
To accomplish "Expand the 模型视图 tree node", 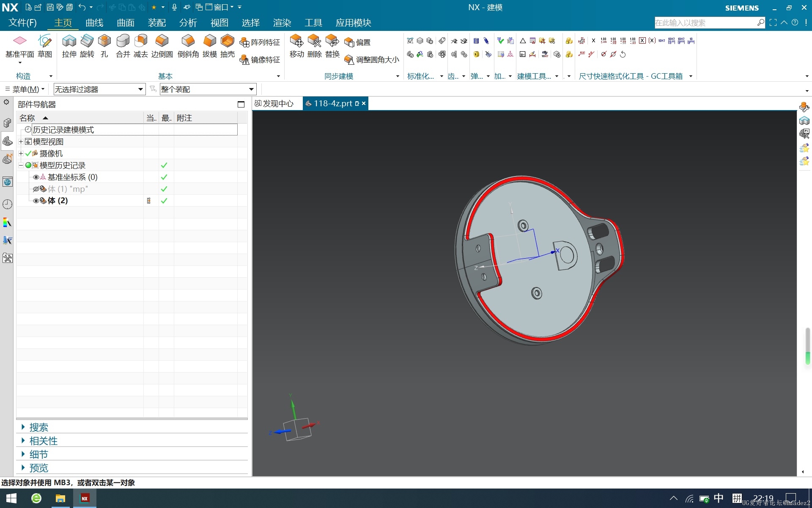I will coord(21,141).
